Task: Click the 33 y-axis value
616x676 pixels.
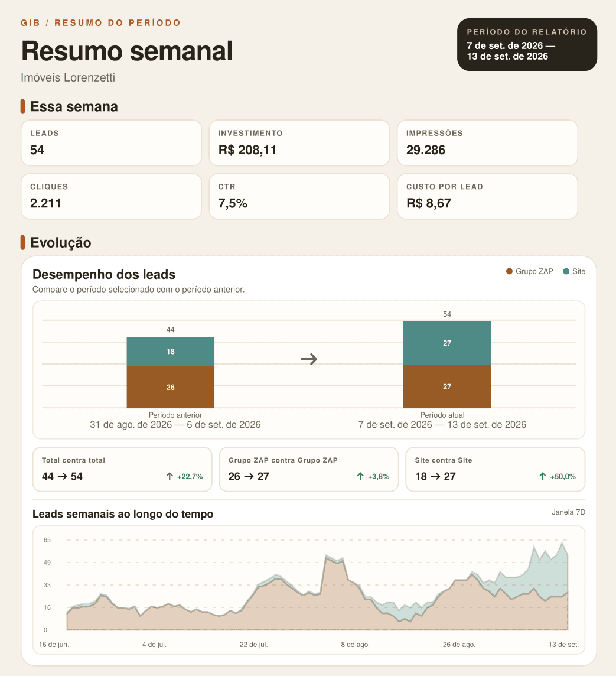Action: point(47,585)
